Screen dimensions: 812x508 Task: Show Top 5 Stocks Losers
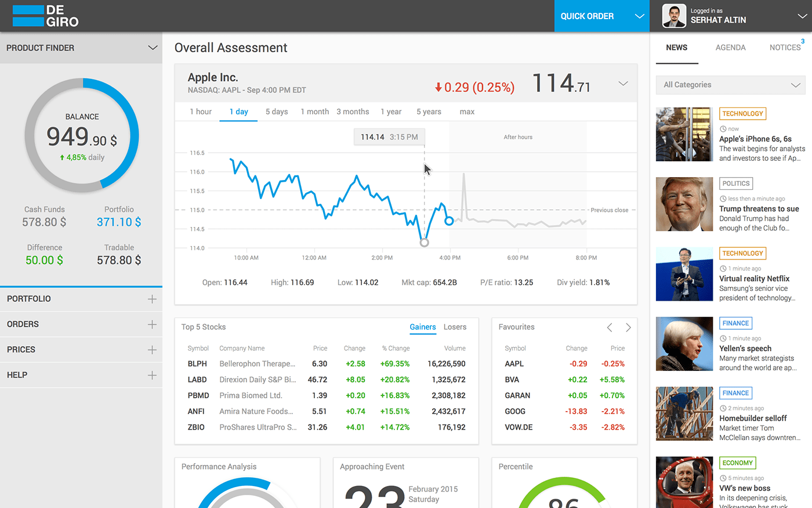(455, 327)
